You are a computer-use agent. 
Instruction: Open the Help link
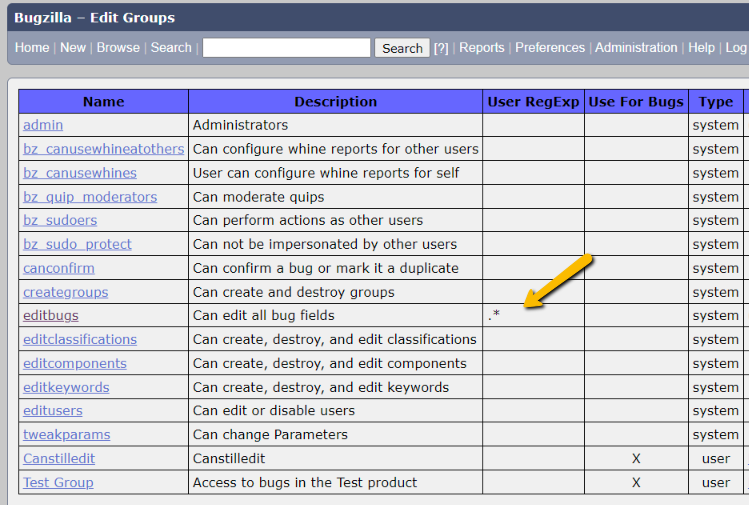(701, 48)
